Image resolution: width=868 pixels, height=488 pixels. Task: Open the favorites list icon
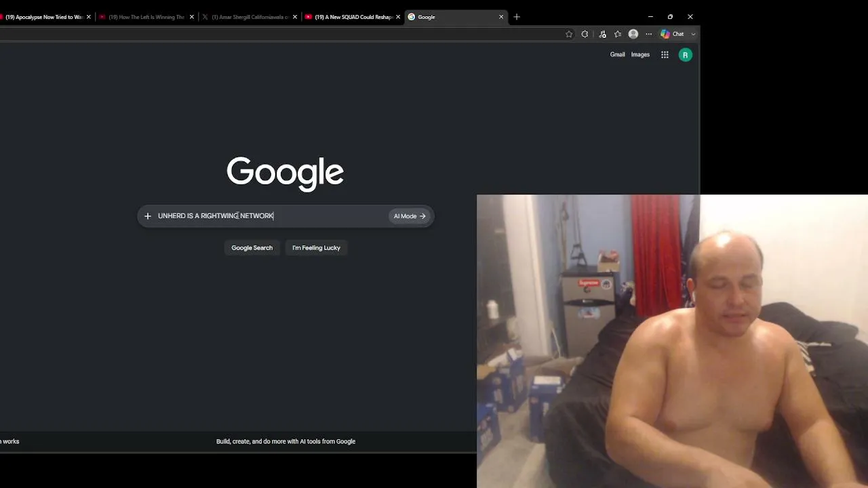coord(618,34)
